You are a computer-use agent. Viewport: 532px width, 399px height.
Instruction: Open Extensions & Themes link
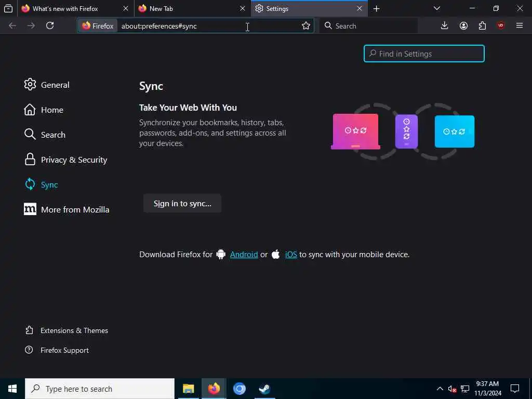67,330
